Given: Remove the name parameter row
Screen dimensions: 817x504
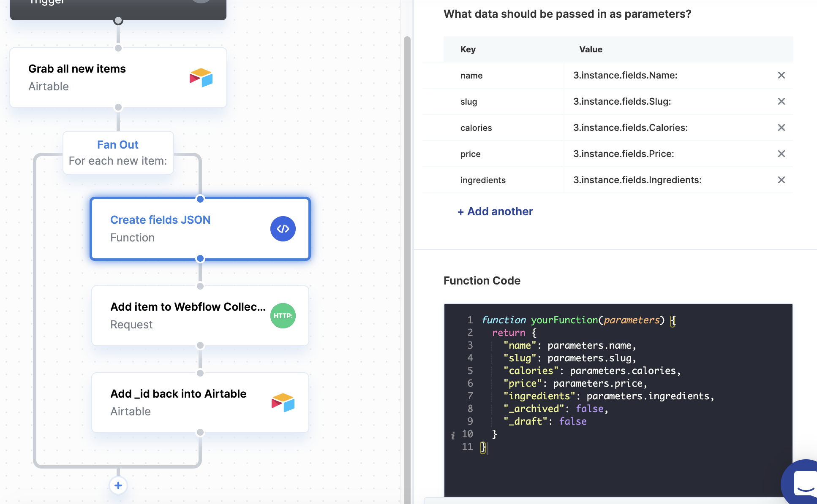Looking at the screenshot, I should 781,75.
